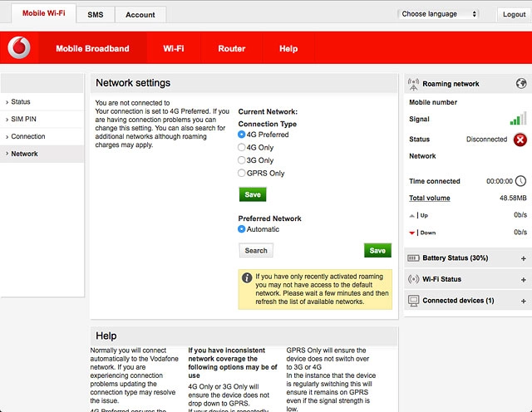532x412 pixels.
Task: Switch to the SMS tab
Action: click(x=96, y=15)
